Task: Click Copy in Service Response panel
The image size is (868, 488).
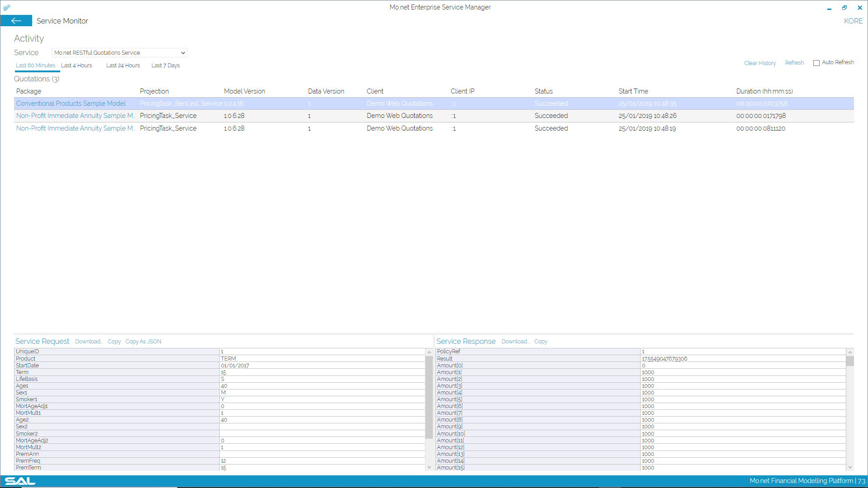Action: click(540, 342)
